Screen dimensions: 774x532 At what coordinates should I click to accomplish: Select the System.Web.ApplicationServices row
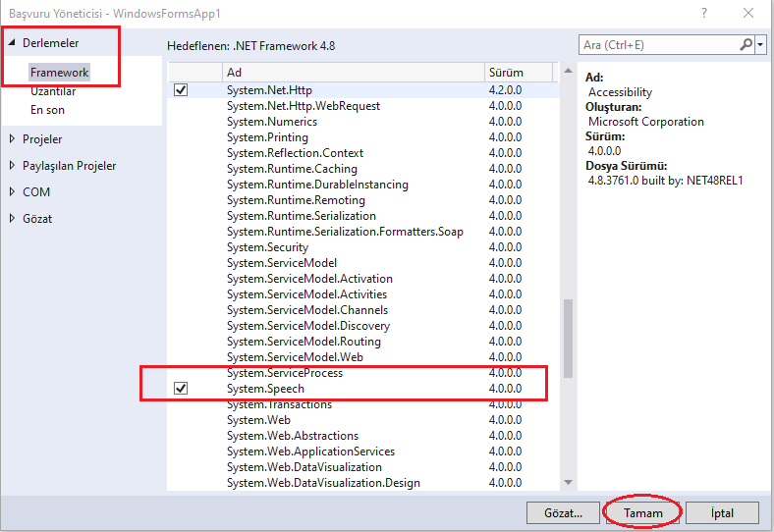click(362, 452)
